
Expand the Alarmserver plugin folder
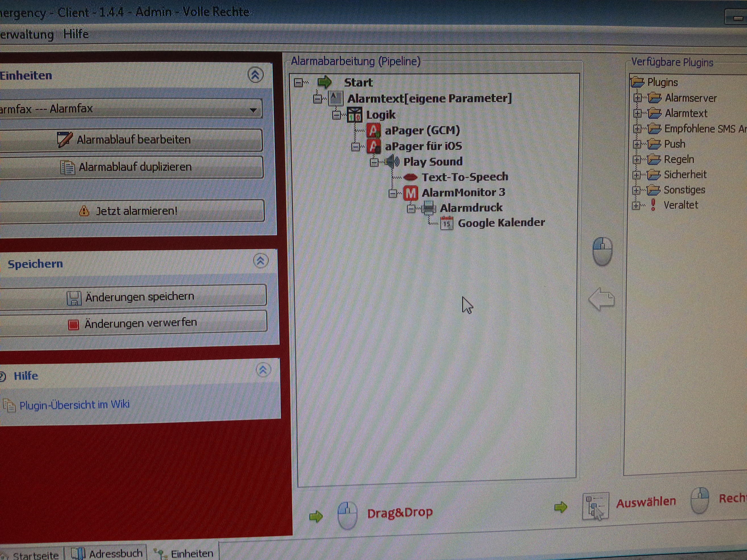(637, 98)
